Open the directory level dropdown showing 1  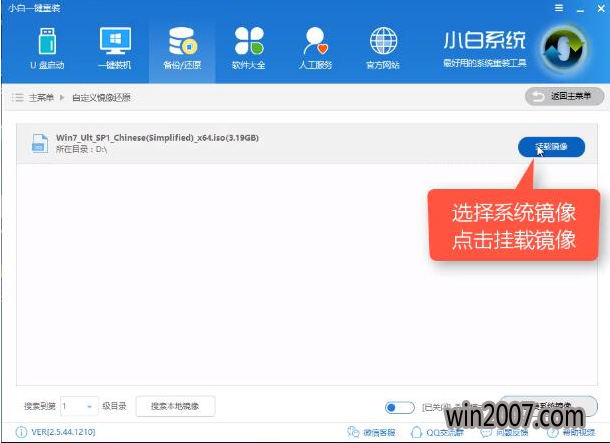pos(79,406)
